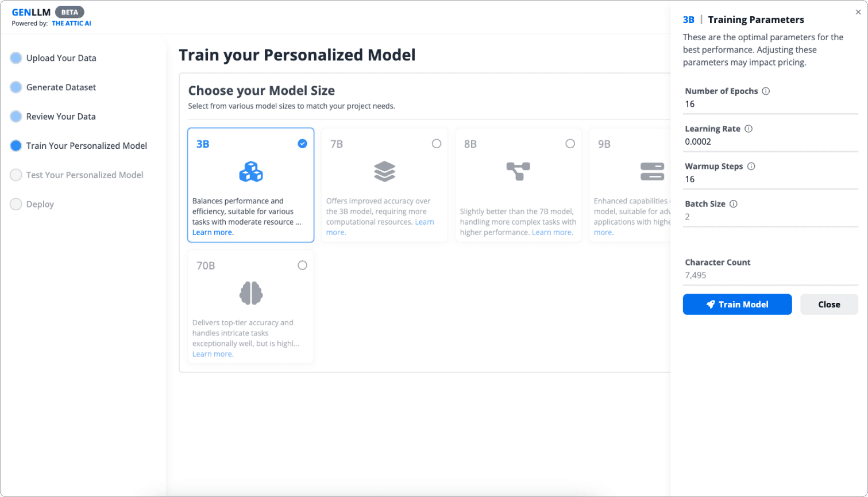Screen dimensions: 868x497
Task: Go to the Upload Your Data step
Action: (x=61, y=57)
